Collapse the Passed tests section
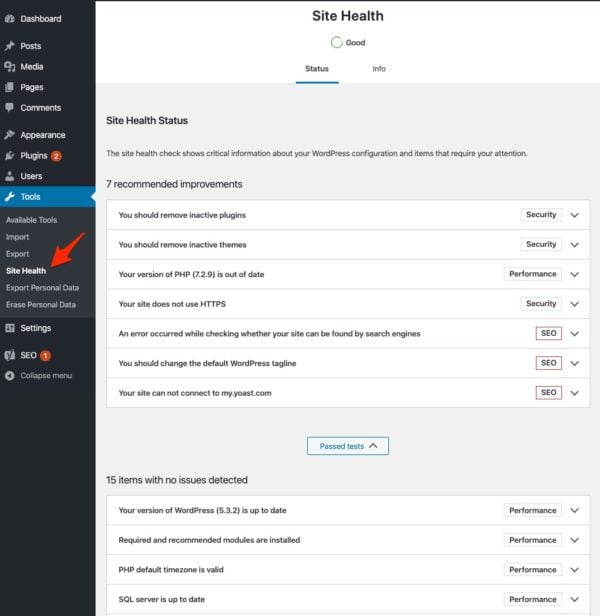This screenshot has width=600, height=616. pos(347,446)
